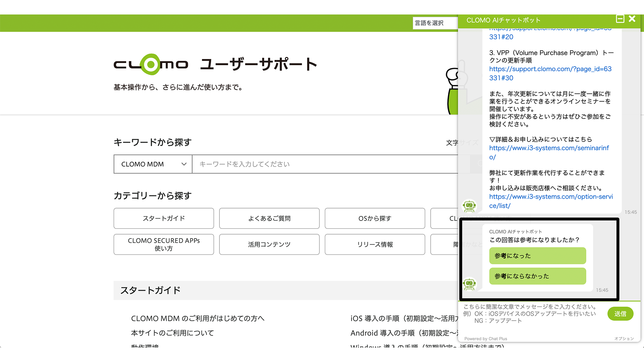Click the robot avatar beside the feedback question

tap(469, 284)
